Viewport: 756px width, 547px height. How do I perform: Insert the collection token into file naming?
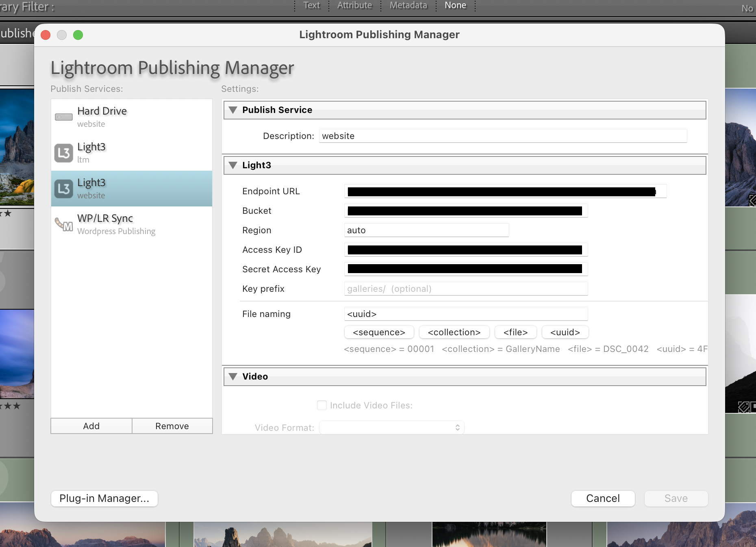[454, 332]
